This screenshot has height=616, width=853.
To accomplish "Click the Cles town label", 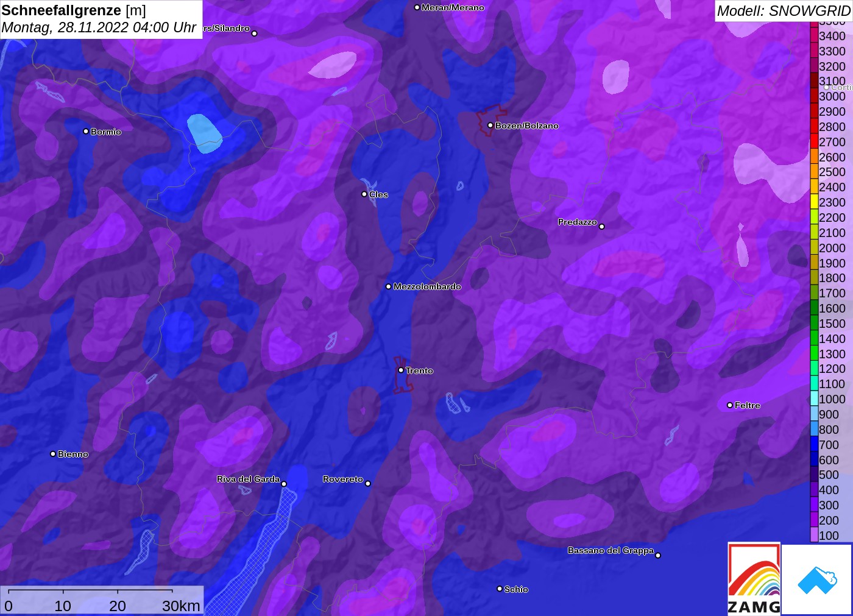I will 378,194.
